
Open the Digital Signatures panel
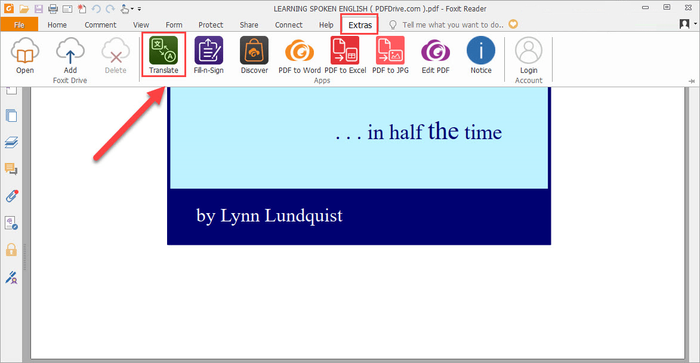(x=11, y=277)
